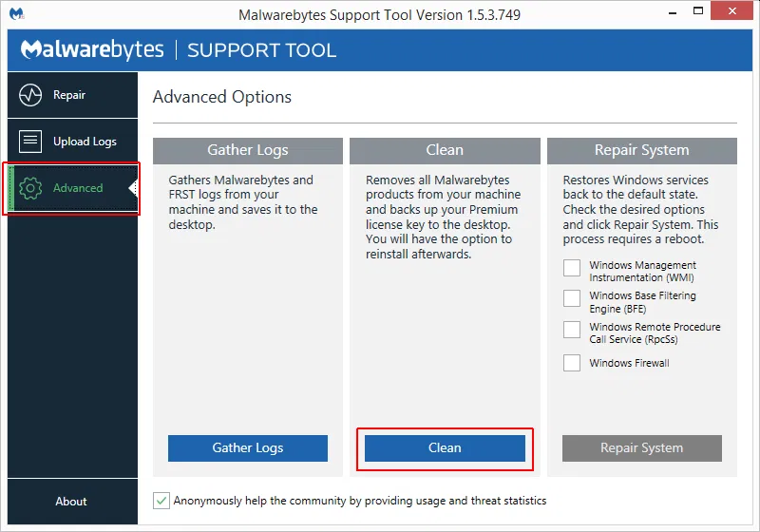This screenshot has height=532, width=760.
Task: Click the Advanced Options heading
Action: 222,97
